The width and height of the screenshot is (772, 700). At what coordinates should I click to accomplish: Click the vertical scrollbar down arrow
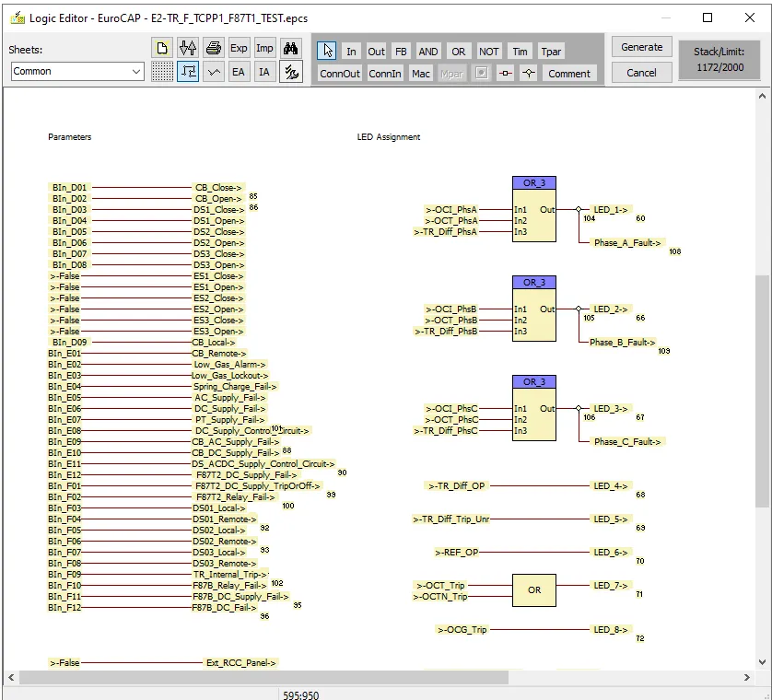pos(762,661)
